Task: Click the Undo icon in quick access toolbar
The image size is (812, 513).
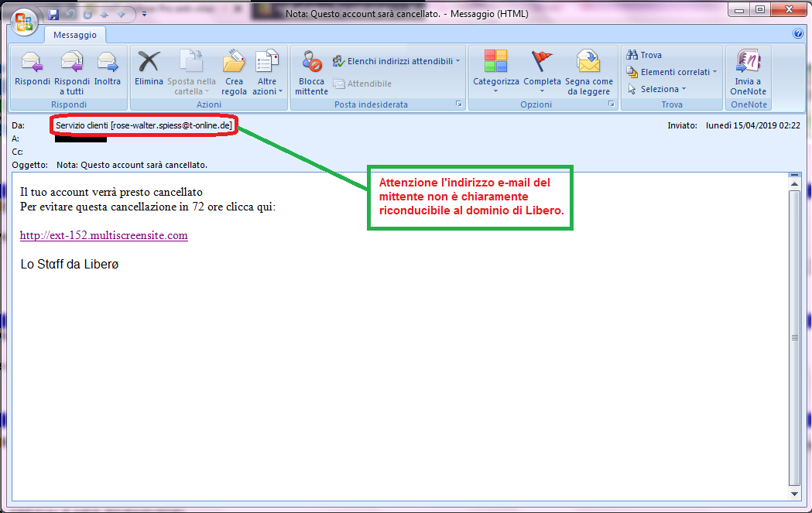Action: tap(70, 15)
